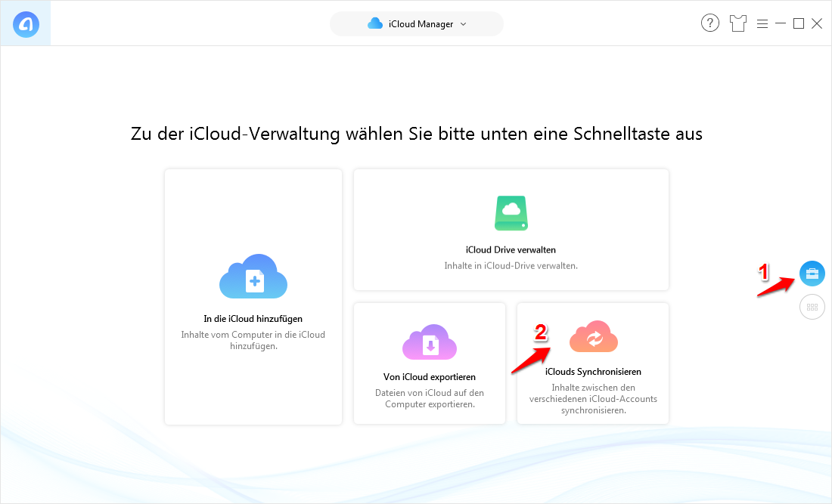Image resolution: width=832 pixels, height=504 pixels.
Task: Click the blue cloud icon beside iCloud Manager
Action: (x=375, y=23)
